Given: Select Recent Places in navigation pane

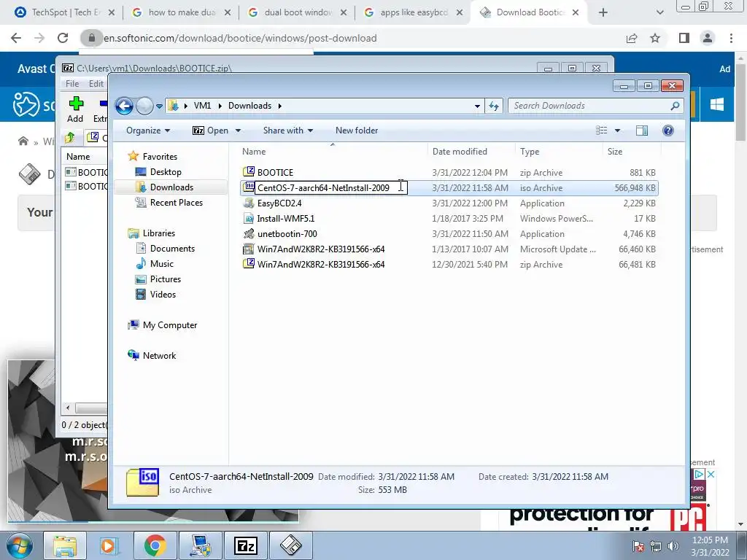Looking at the screenshot, I should [177, 203].
